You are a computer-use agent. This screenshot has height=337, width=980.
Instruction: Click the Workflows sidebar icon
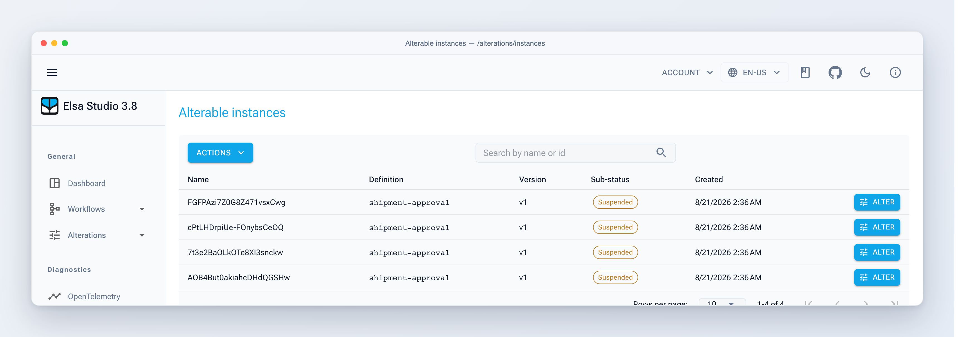point(54,209)
